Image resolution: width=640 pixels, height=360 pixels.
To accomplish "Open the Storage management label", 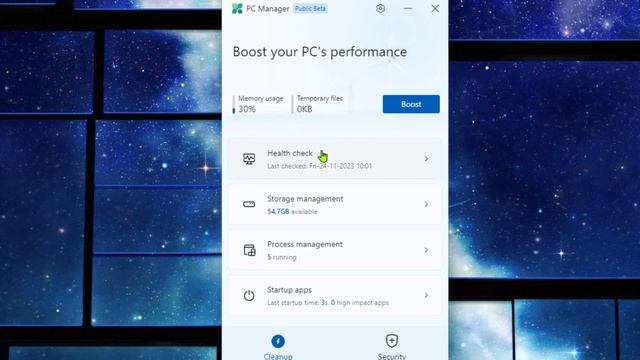I will pos(305,199).
